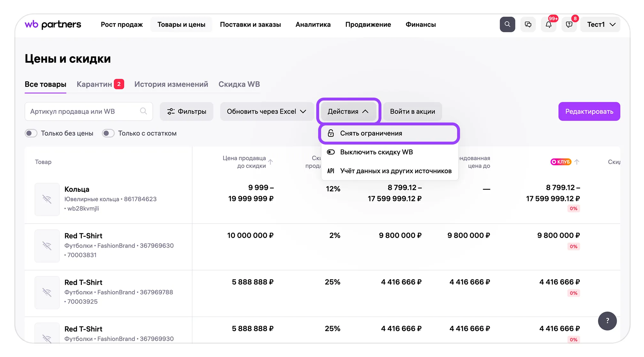The image size is (644, 357).
Task: Open the Тест1 account dropdown
Action: 601,25
